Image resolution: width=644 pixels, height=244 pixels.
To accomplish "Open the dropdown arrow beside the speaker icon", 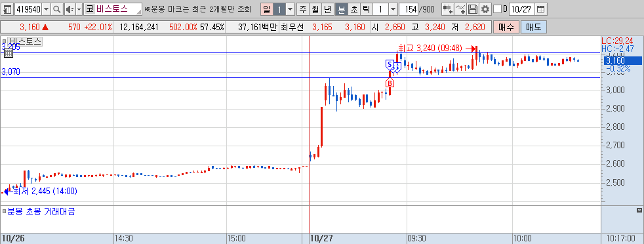I will pyautogui.click(x=79, y=9).
